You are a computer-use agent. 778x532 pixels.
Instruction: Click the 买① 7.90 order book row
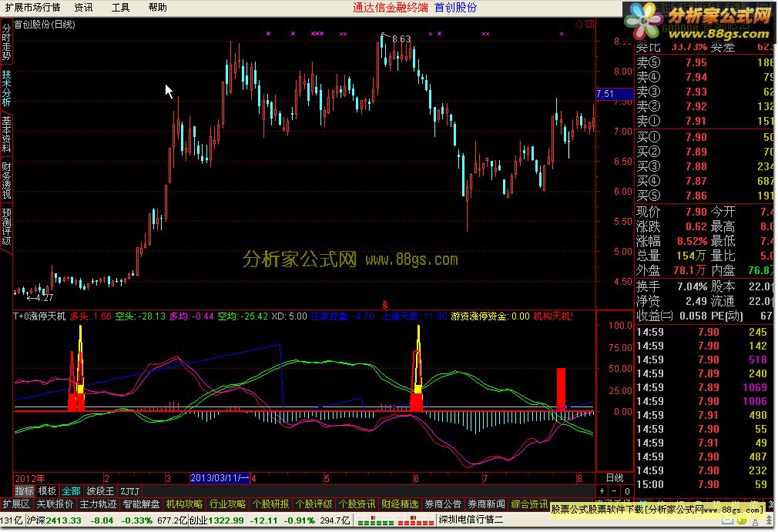(x=705, y=137)
